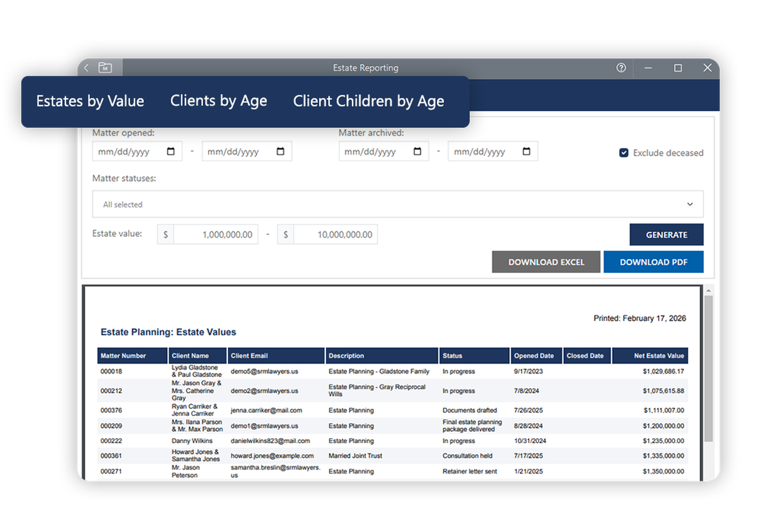The width and height of the screenshot is (760, 532).
Task: Uncheck the Exclude deceased checkbox
Action: [624, 153]
